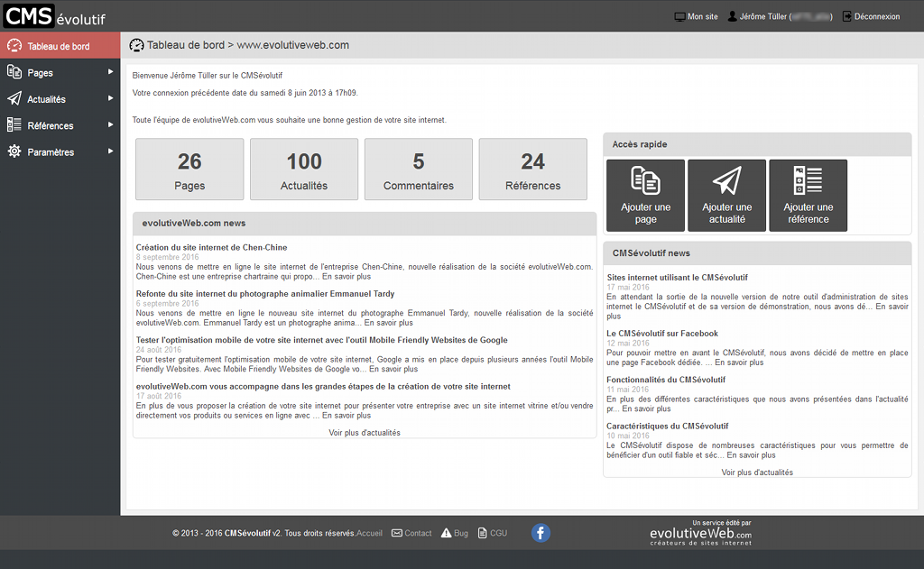Click En savoir plus on Chen-Chine article

[346, 276]
